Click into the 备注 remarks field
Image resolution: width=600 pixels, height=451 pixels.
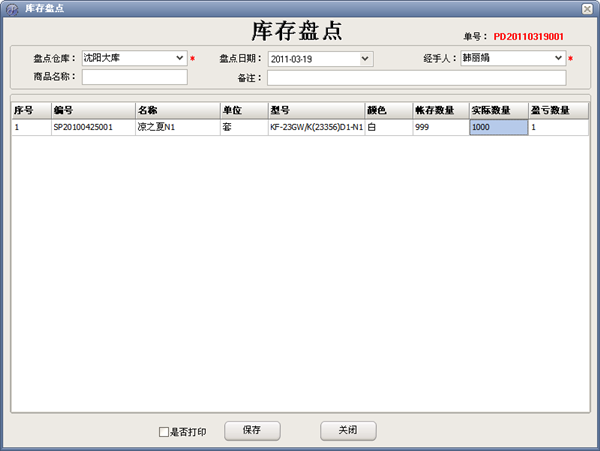tap(416, 77)
